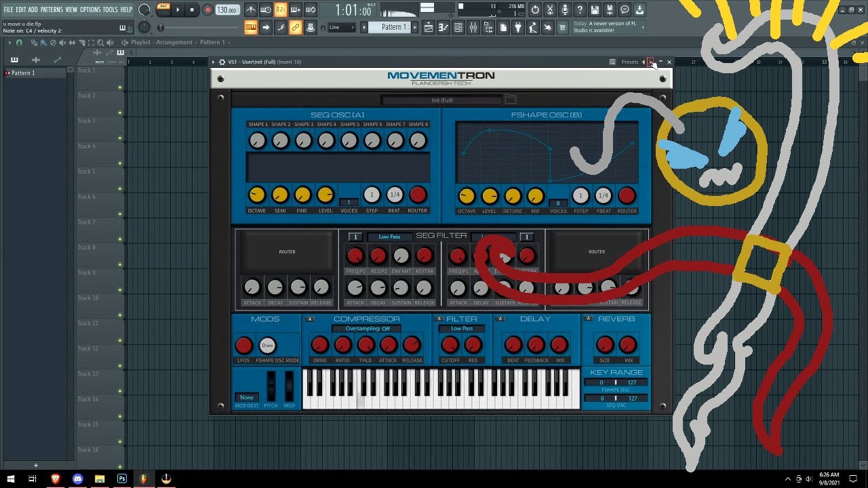Open Photoshop from Windows taskbar
The height and width of the screenshot is (488, 868).
[x=122, y=479]
